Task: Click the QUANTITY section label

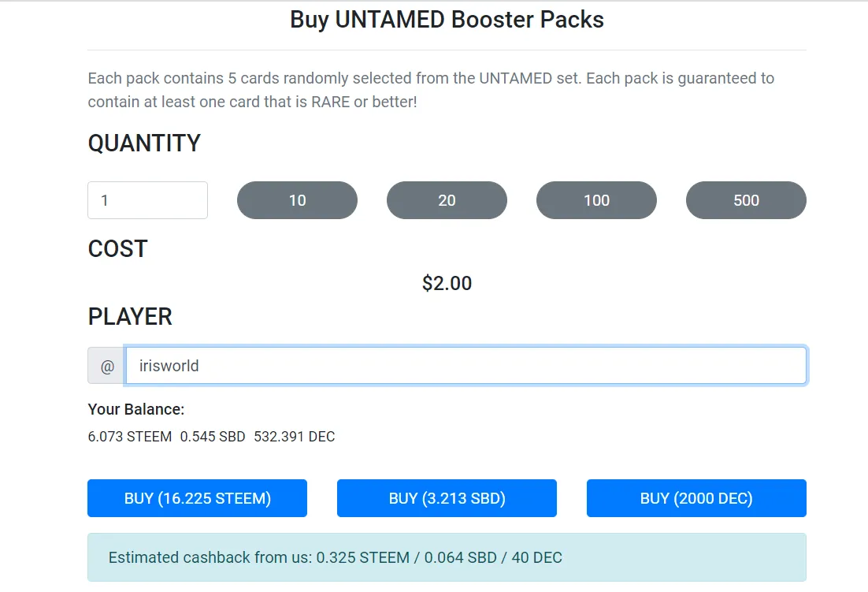Action: [144, 143]
